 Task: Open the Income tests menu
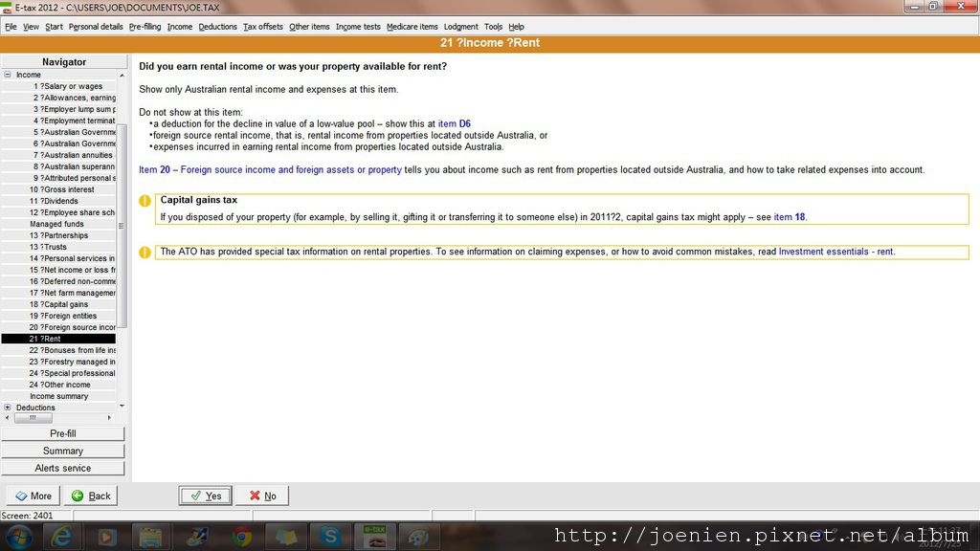click(x=358, y=27)
